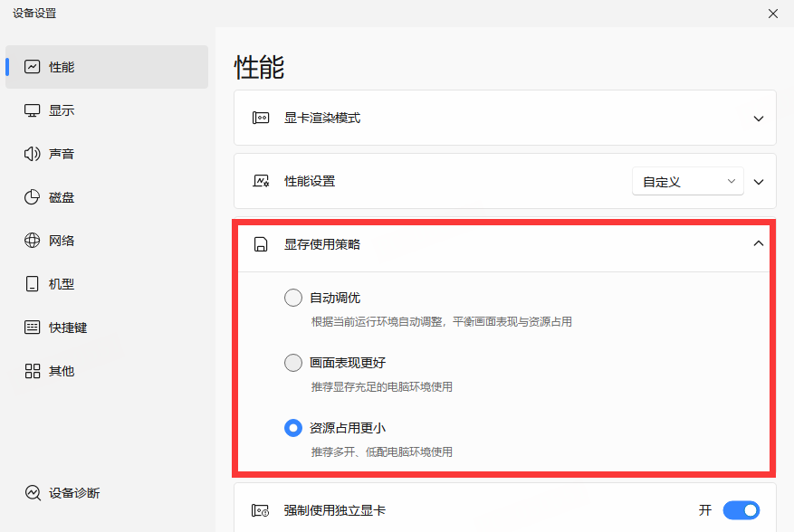The width and height of the screenshot is (794, 532).
Task: Select the 资源占用更小 radio option
Action: 292,428
